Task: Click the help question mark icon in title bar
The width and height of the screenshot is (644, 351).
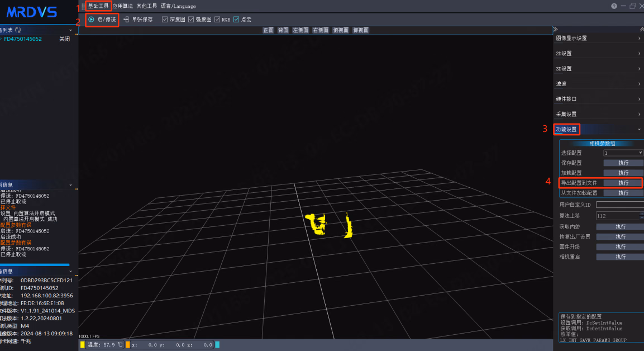Action: (x=614, y=6)
